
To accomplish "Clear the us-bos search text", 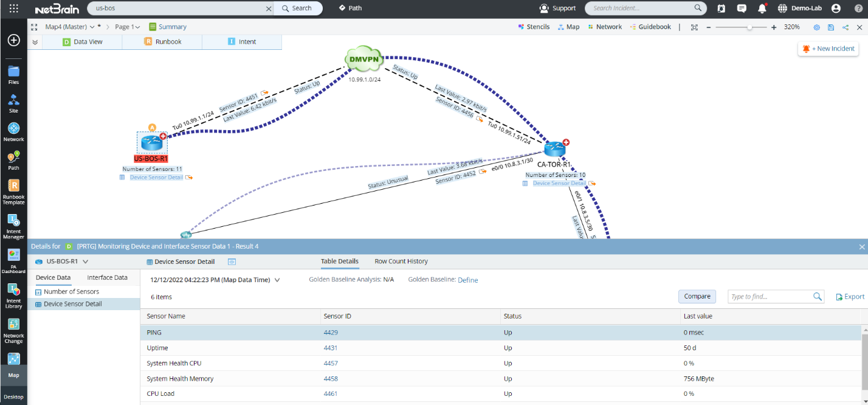I will 269,9.
